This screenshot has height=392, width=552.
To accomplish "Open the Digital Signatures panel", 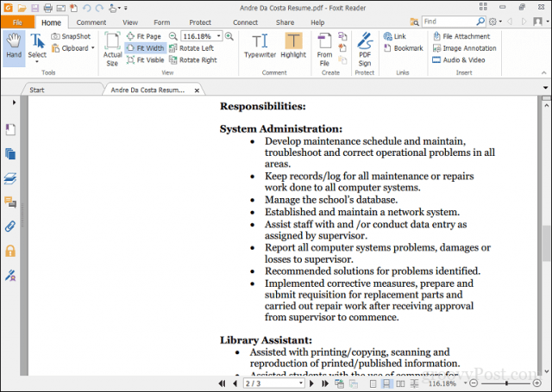I will coord(10,276).
